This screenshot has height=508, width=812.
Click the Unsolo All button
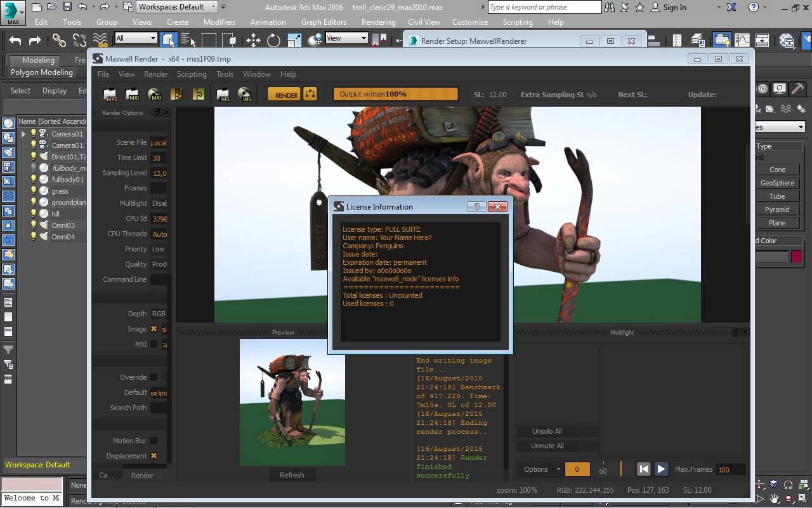(x=547, y=431)
